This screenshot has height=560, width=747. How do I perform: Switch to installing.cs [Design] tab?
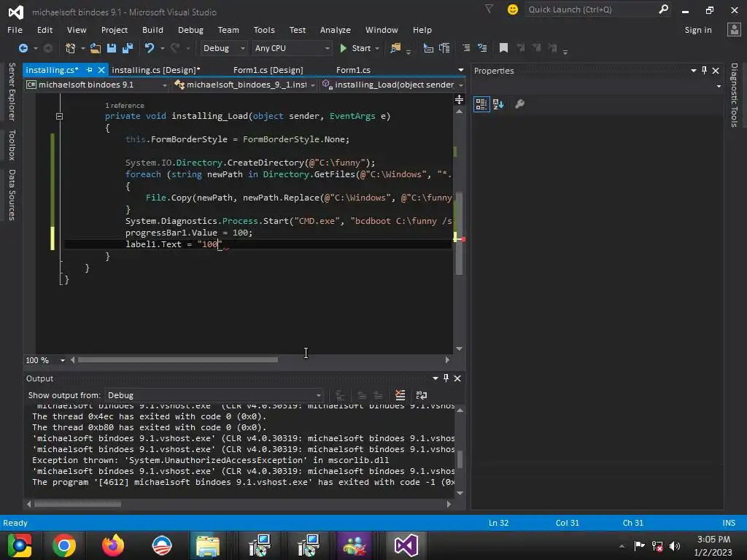point(156,70)
